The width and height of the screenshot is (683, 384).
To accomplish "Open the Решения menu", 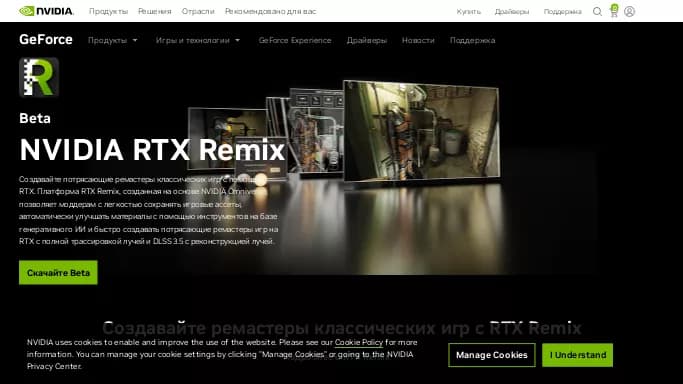I will pyautogui.click(x=155, y=11).
